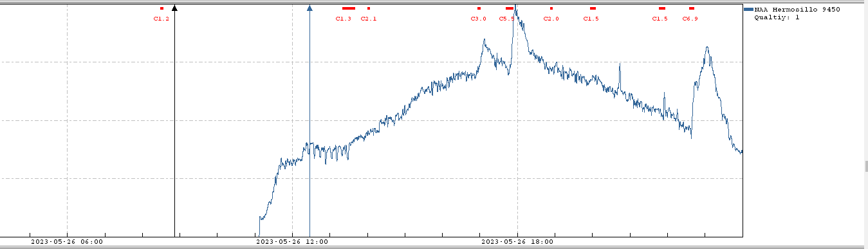The height and width of the screenshot is (249, 868).
Task: Select the C6.9 flare label
Action: coord(690,19)
